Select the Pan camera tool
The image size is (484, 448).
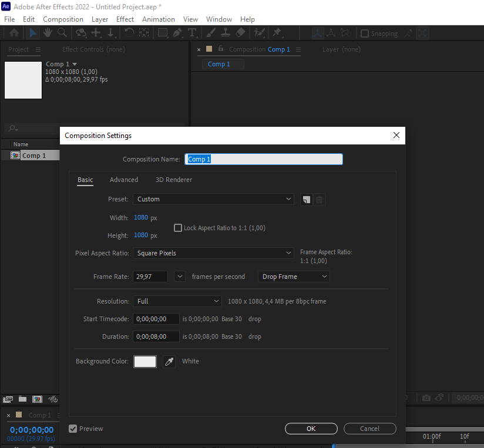pyautogui.click(x=96, y=33)
